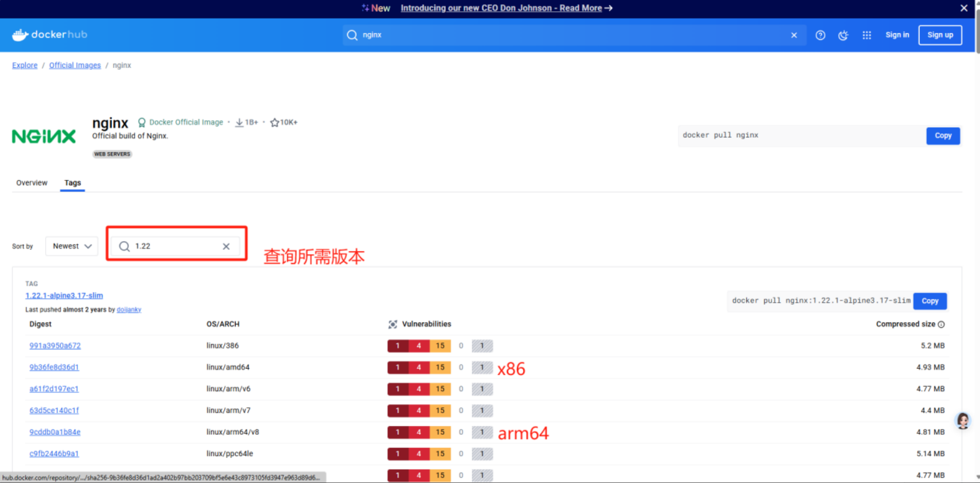Open digest 991a3950a672
980x483 pixels.
point(55,346)
